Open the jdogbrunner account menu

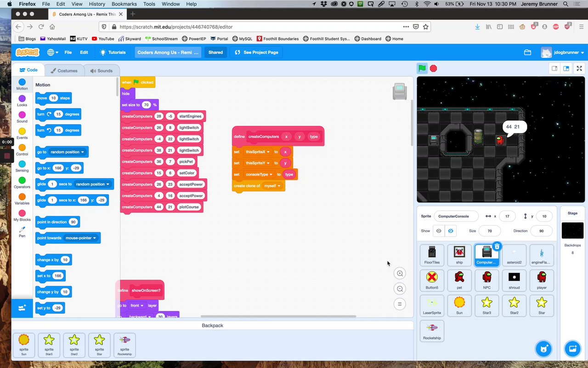click(562, 52)
